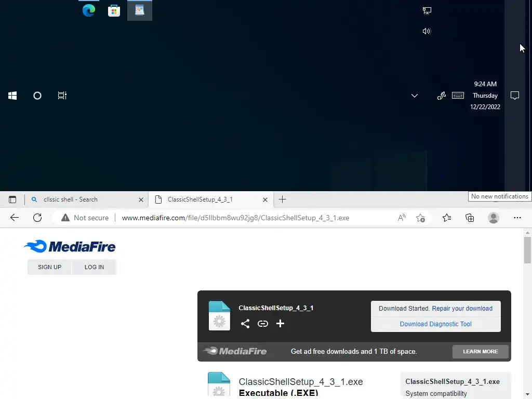Viewport: 532px width, 399px height.
Task: Open Task View on the taskbar
Action: click(62, 96)
